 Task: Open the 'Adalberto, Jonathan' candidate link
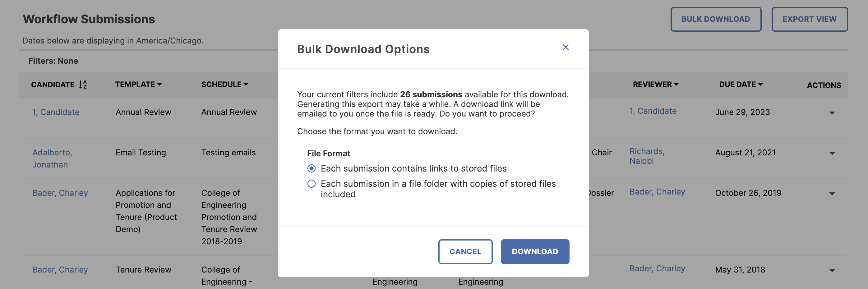[x=52, y=158]
